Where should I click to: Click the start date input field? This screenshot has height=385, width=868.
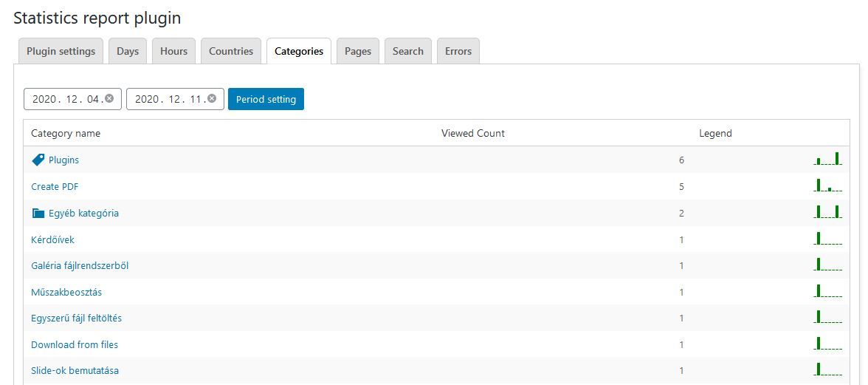66,99
